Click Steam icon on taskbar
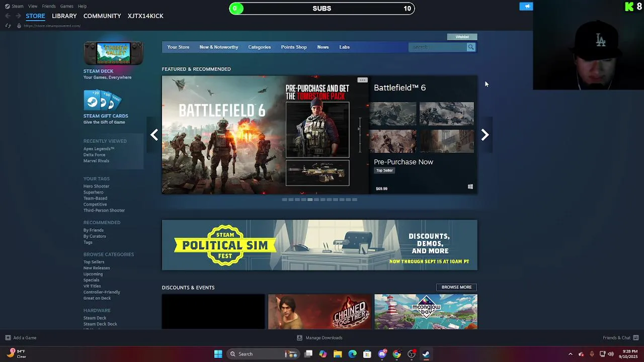 point(426,354)
